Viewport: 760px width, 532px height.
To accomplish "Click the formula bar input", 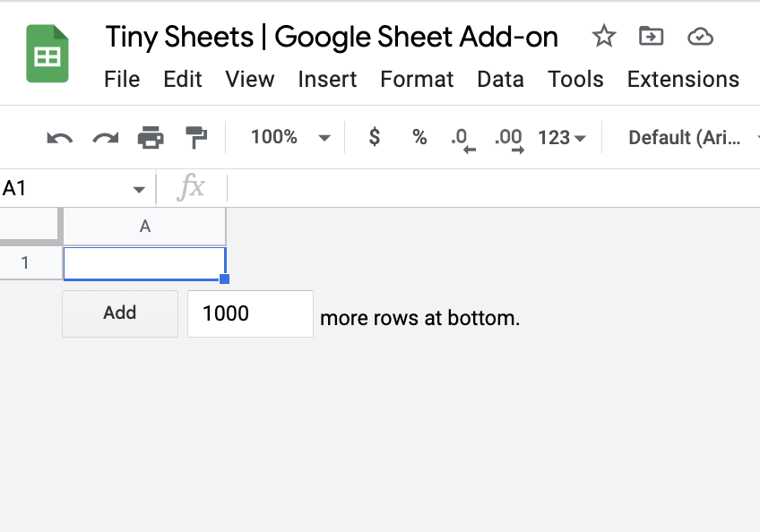I will coord(494,188).
